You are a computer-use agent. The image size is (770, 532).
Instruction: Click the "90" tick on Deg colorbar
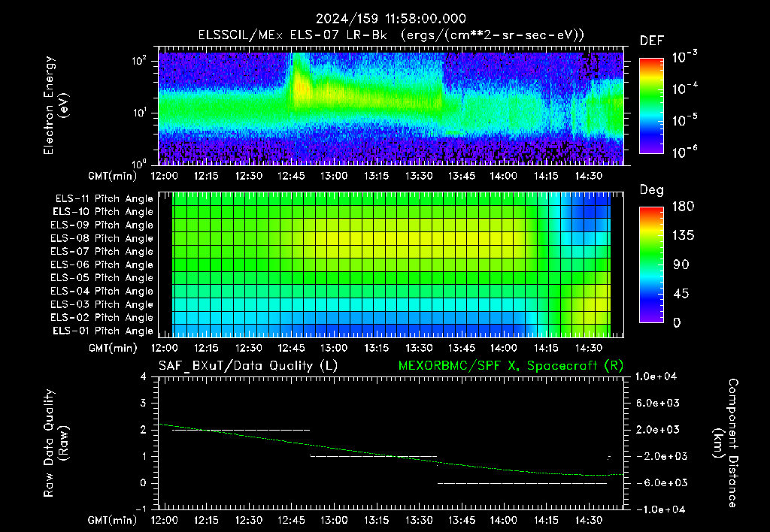pyautogui.click(x=681, y=265)
